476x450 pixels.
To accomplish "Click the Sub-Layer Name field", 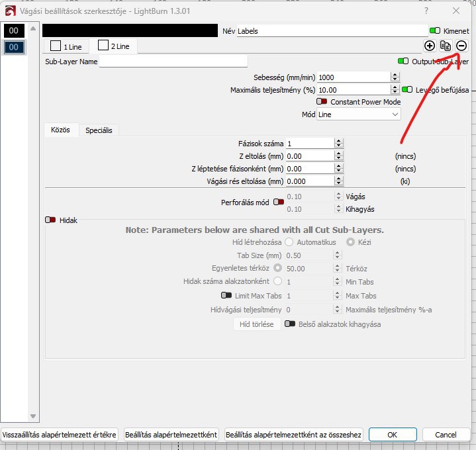I will (x=173, y=62).
